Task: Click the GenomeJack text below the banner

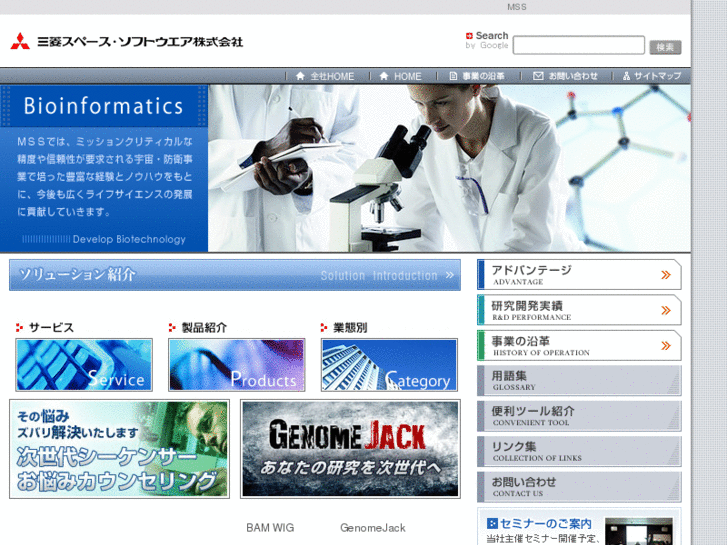Action: tap(373, 528)
